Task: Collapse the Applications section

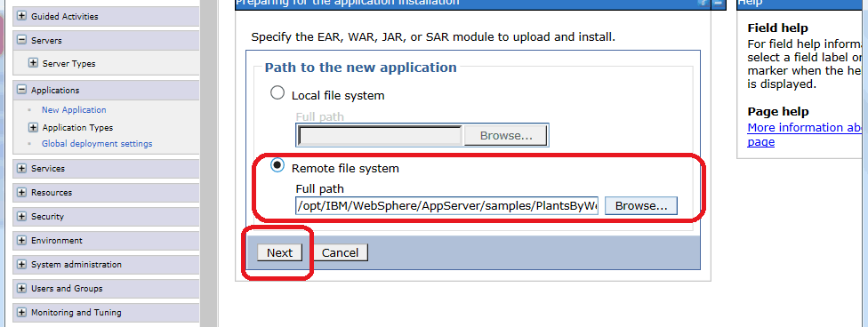Action: [x=22, y=90]
